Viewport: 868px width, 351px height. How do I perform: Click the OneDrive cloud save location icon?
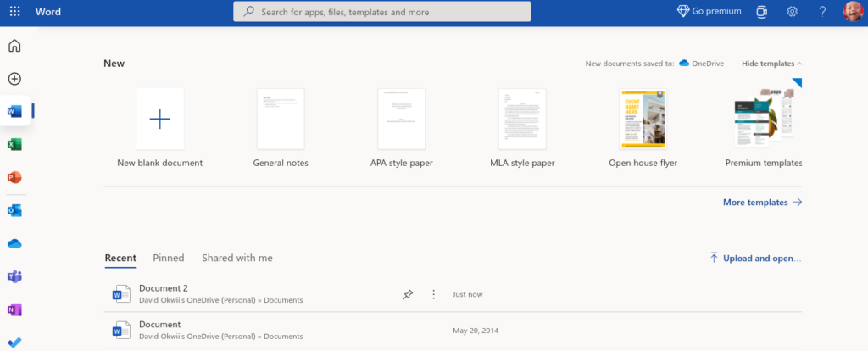(684, 63)
